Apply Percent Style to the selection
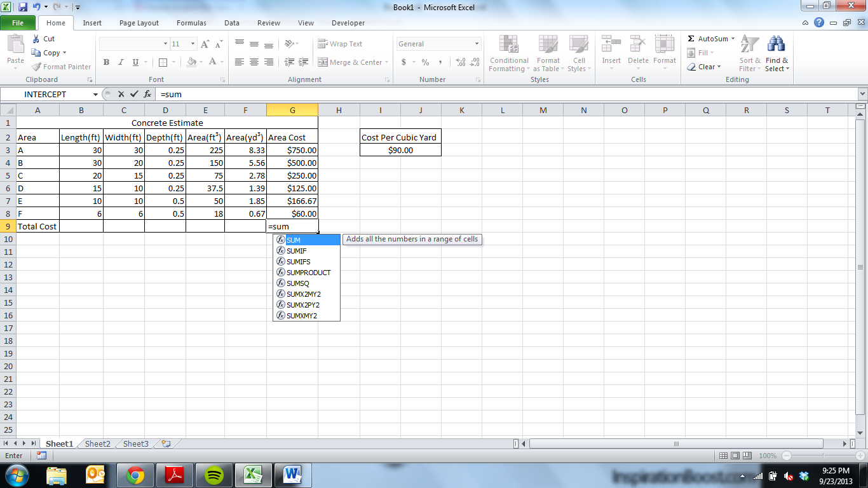868x488 pixels. click(424, 63)
